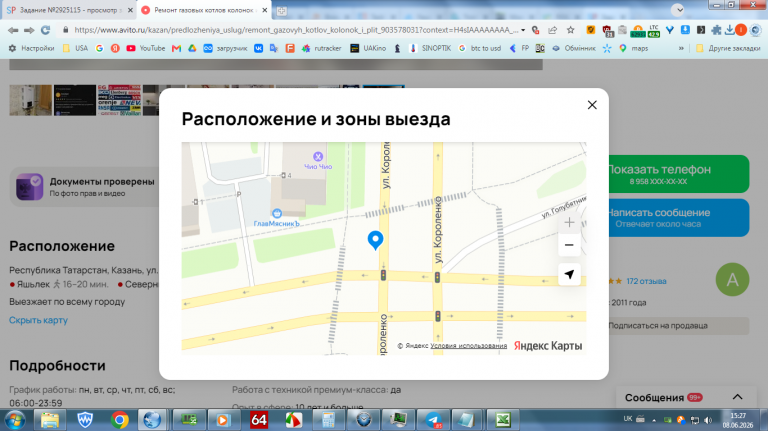Open the seller's green avatar
Screen dimensions: 768x431
pyautogui.click(x=732, y=280)
